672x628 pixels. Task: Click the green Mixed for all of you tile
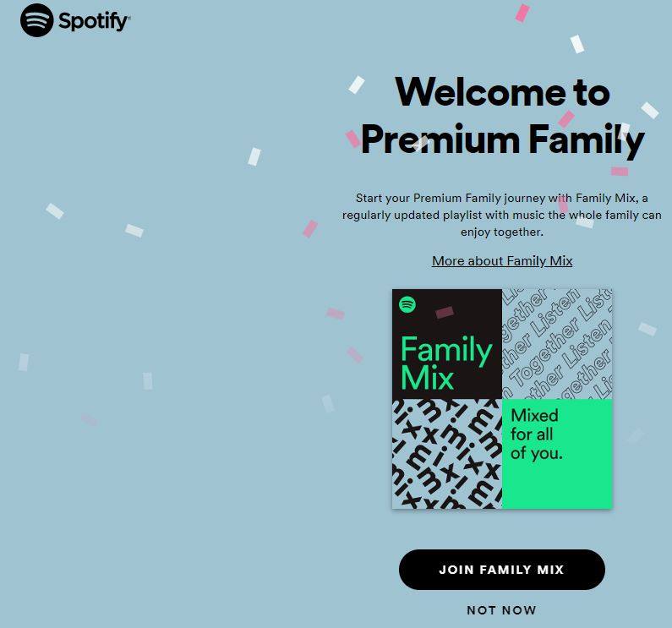pos(557,454)
